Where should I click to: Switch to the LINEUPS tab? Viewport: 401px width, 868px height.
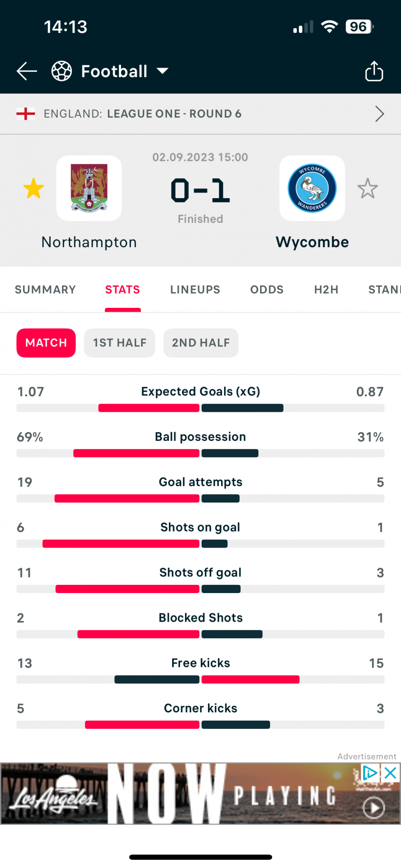point(195,290)
